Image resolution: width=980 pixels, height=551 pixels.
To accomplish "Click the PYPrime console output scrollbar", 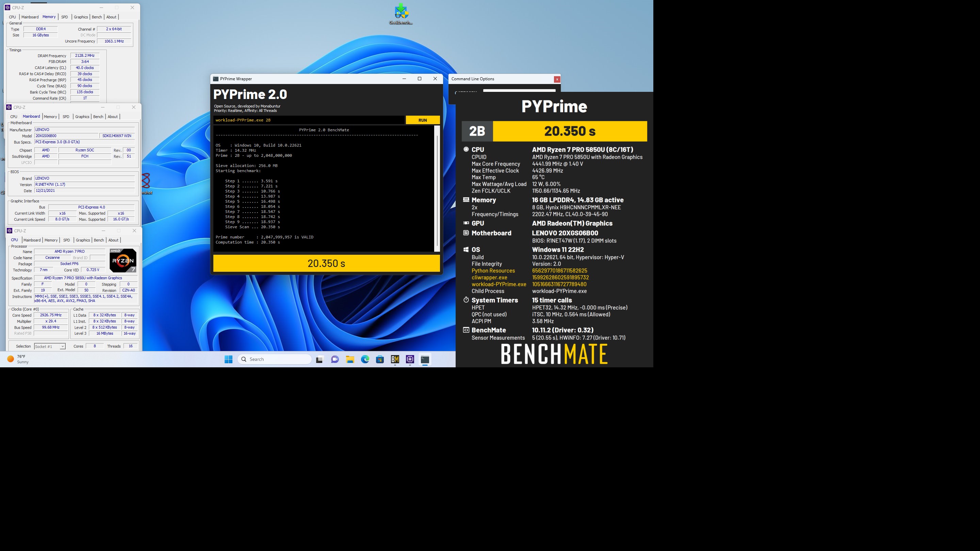I will [x=437, y=189].
